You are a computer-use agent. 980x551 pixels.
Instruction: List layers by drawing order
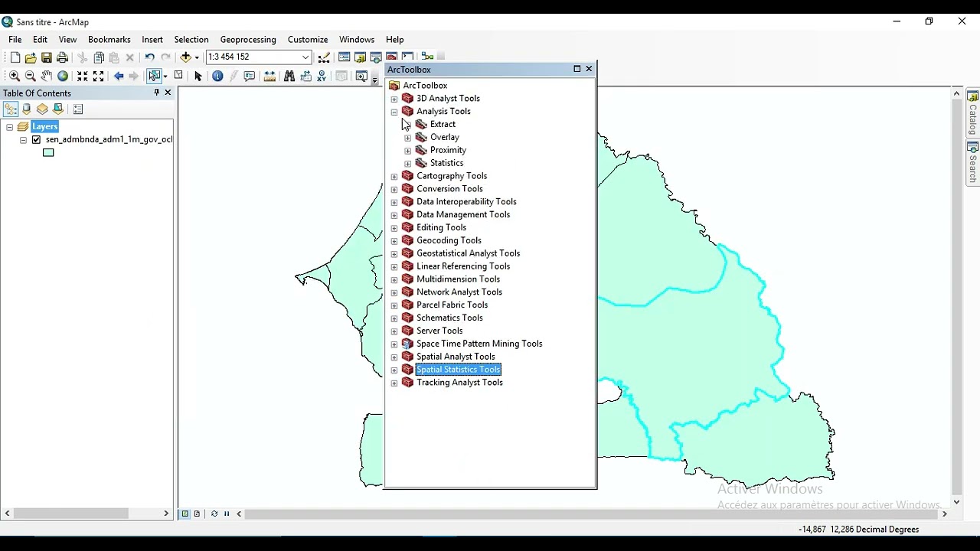tap(11, 109)
